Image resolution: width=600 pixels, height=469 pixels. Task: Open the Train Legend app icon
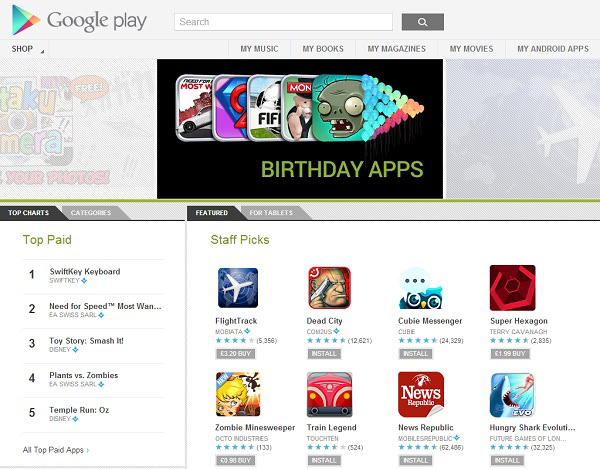click(329, 394)
